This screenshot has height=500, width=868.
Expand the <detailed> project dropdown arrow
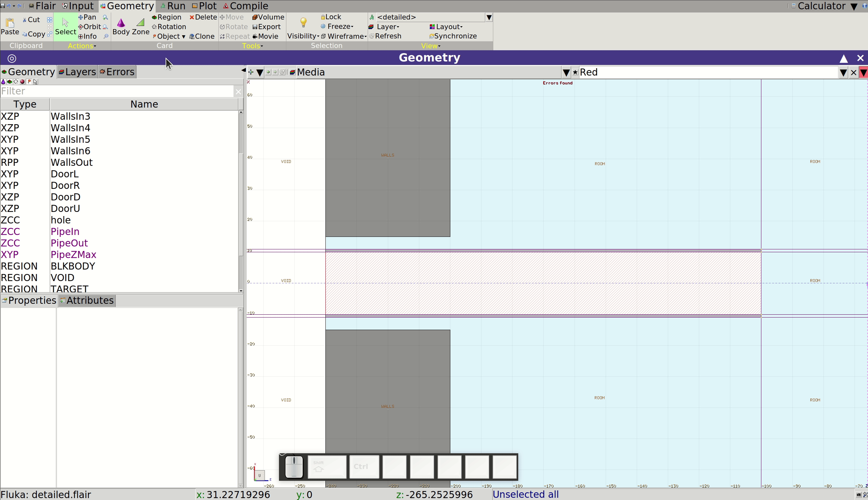[x=489, y=17]
